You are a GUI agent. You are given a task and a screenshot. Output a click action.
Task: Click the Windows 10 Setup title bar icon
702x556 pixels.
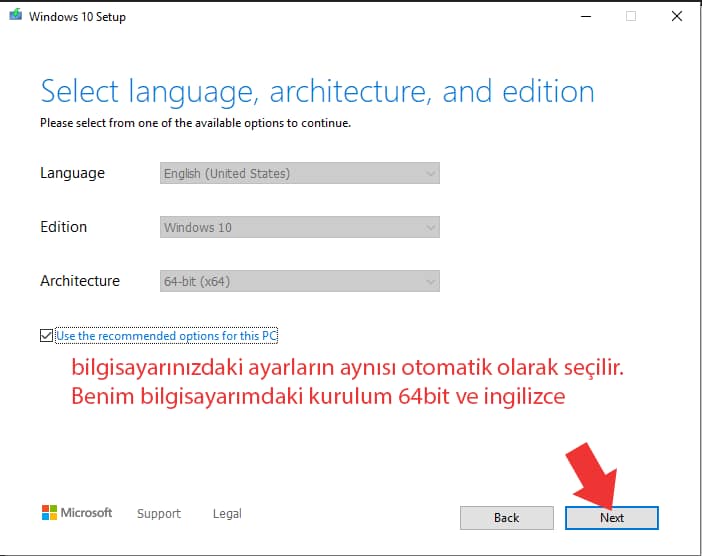[14, 17]
